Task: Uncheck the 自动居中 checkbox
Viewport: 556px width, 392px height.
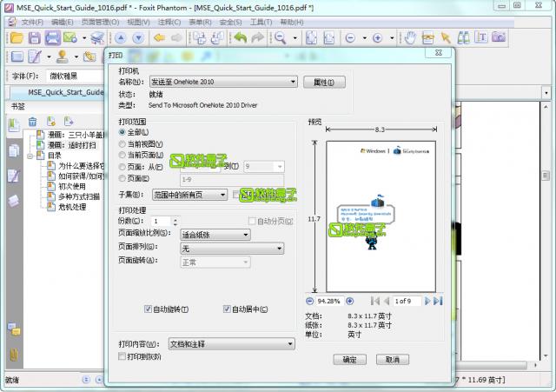Action: 228,309
